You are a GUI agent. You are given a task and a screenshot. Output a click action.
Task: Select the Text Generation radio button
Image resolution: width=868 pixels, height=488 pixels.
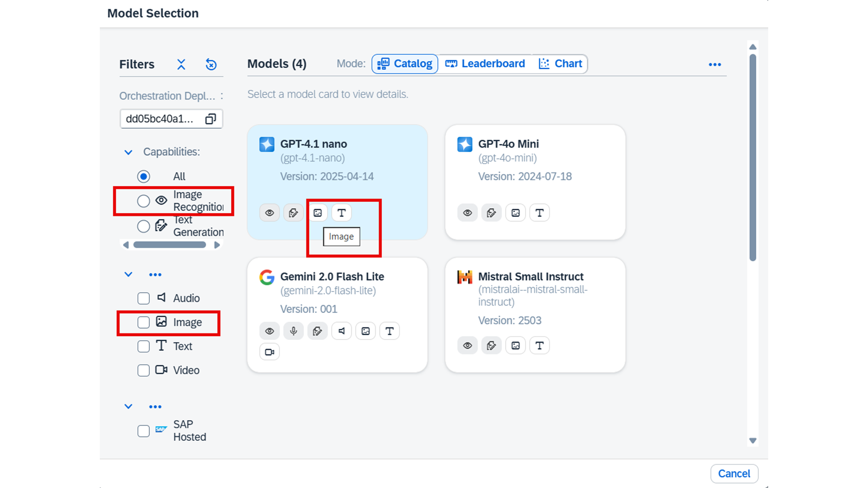tap(143, 226)
